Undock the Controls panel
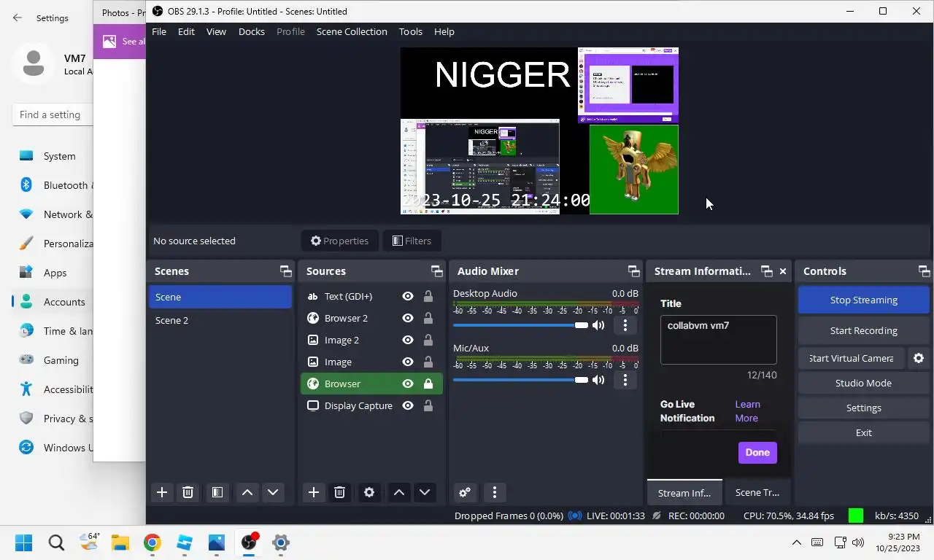 [x=924, y=271]
